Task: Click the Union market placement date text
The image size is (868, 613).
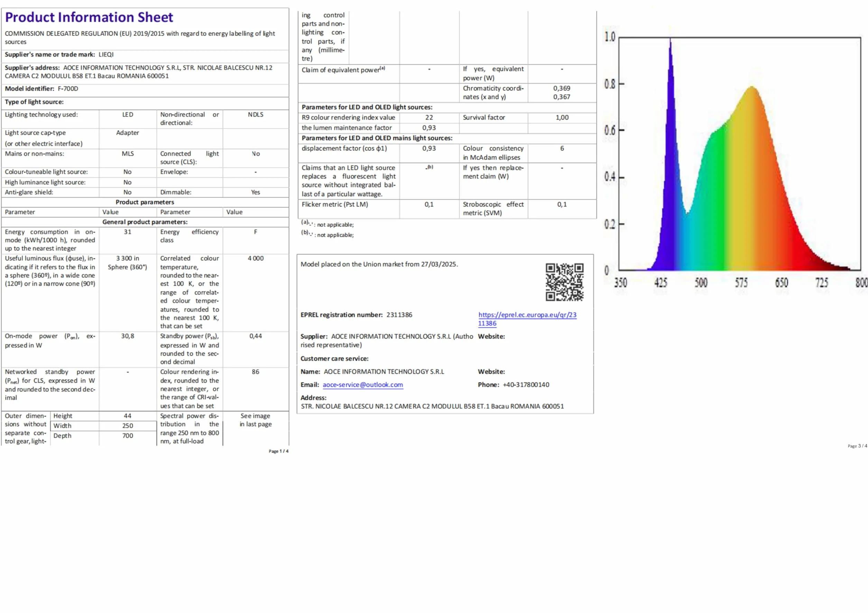Action: coord(379,264)
